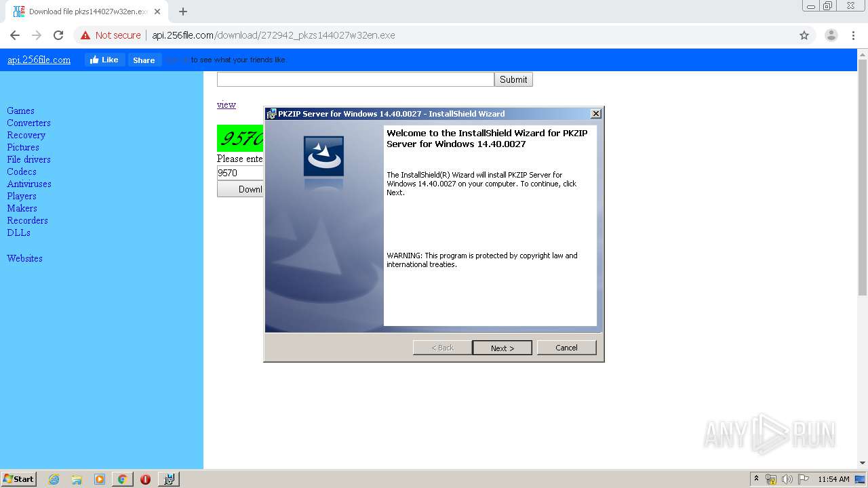Open the Codecs category link
Image resolution: width=868 pixels, height=488 pixels.
tap(22, 171)
